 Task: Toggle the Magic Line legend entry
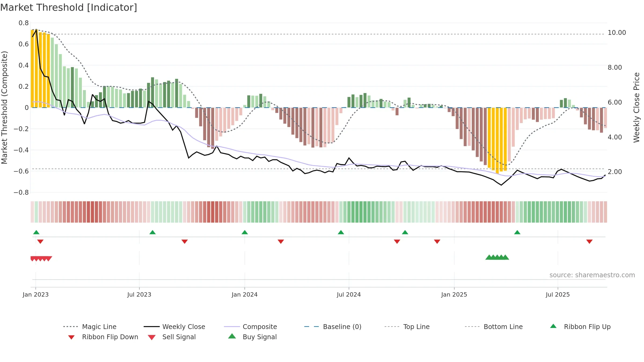(x=90, y=327)
